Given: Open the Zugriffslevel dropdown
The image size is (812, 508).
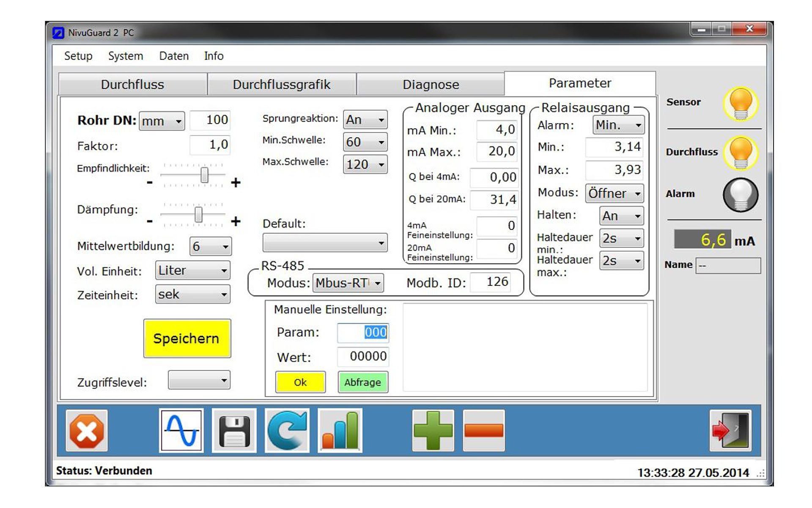Looking at the screenshot, I should (x=199, y=380).
